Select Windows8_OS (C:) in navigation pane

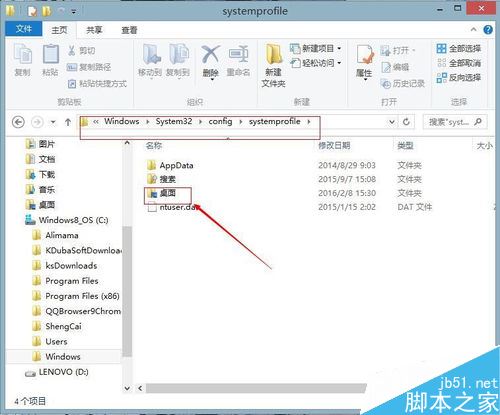pyautogui.click(x=66, y=220)
